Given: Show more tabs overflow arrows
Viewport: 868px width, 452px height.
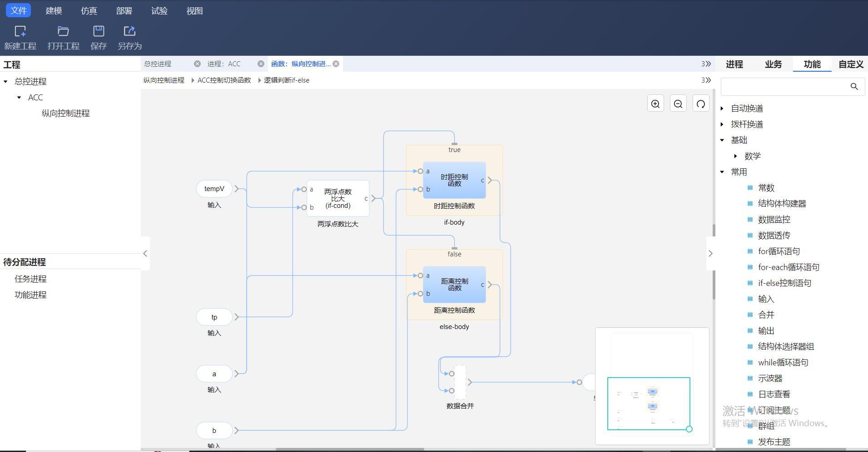Looking at the screenshot, I should 706,64.
